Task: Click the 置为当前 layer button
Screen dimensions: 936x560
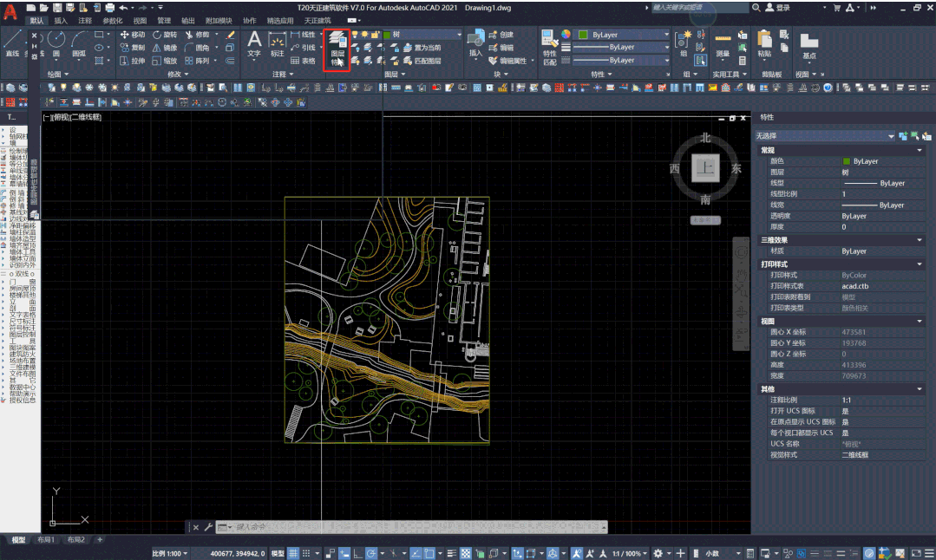Action: (422, 48)
